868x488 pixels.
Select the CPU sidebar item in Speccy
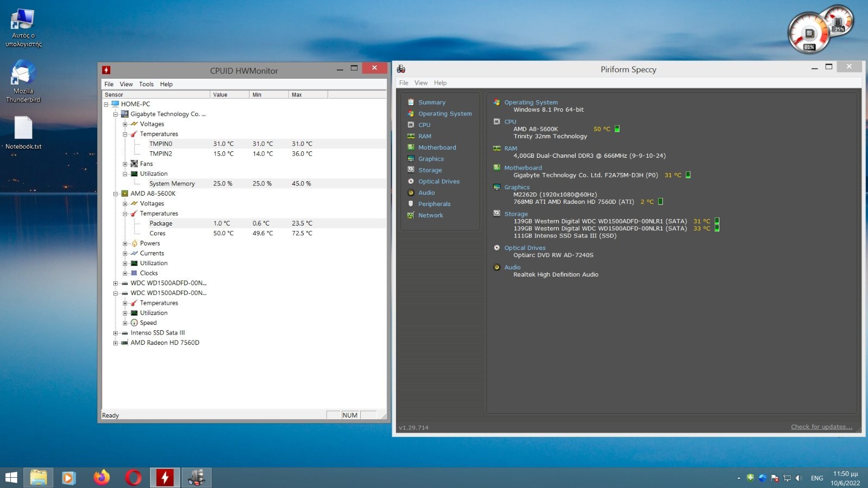coord(424,125)
